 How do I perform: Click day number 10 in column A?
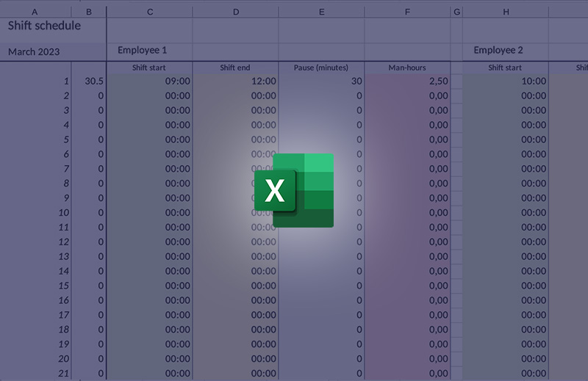(x=35, y=212)
